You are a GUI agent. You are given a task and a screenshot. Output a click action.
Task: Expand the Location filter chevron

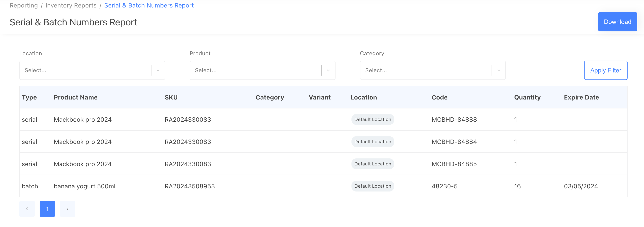coord(158,70)
